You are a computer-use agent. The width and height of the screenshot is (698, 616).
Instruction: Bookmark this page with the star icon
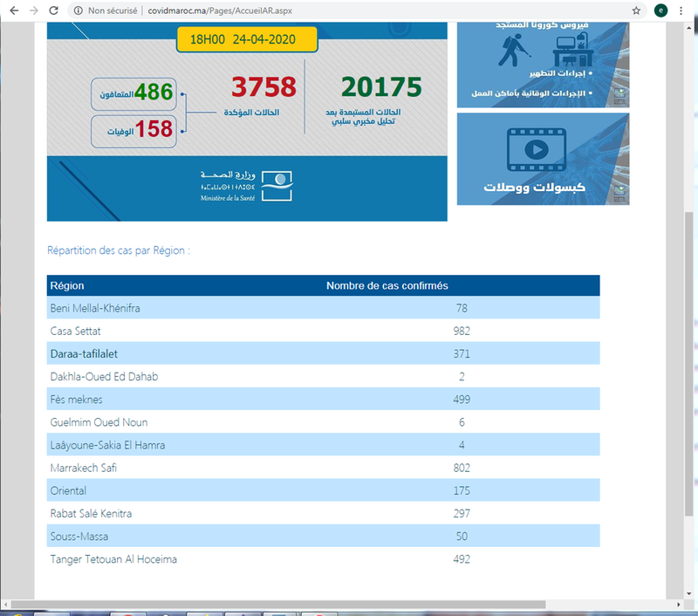(x=636, y=10)
